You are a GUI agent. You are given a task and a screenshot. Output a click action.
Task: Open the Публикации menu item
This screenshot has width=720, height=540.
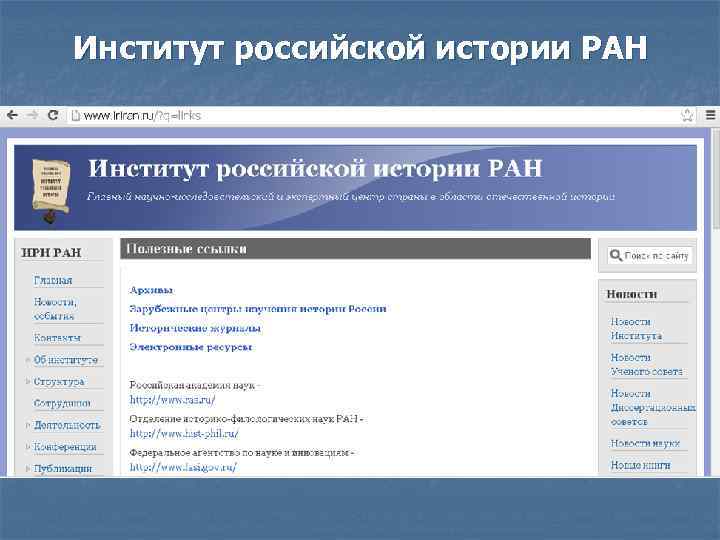pos(63,468)
